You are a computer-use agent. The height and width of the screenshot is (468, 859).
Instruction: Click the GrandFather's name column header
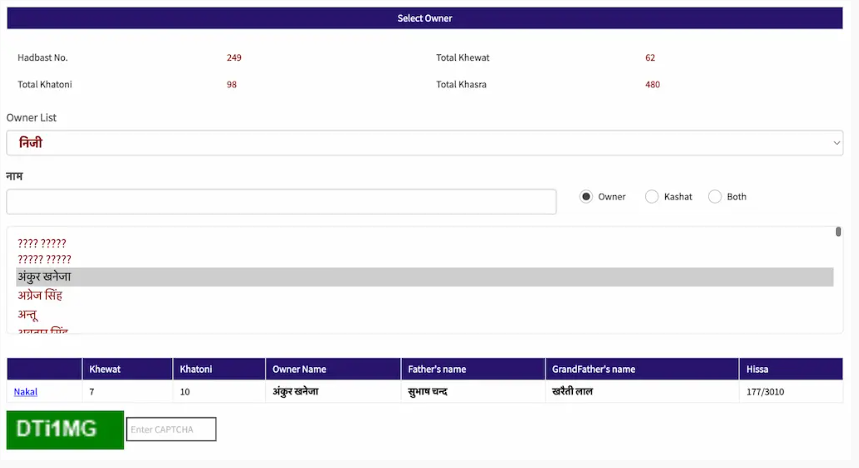[x=594, y=369]
